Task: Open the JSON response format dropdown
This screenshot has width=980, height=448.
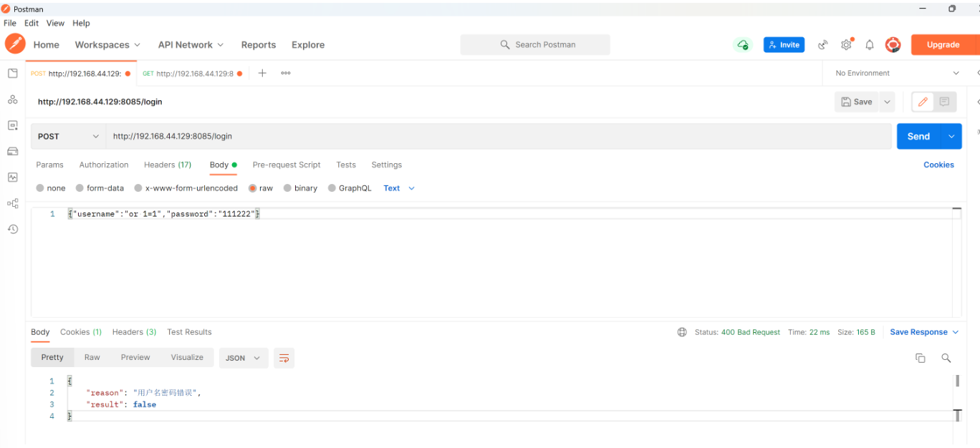Action: click(243, 358)
